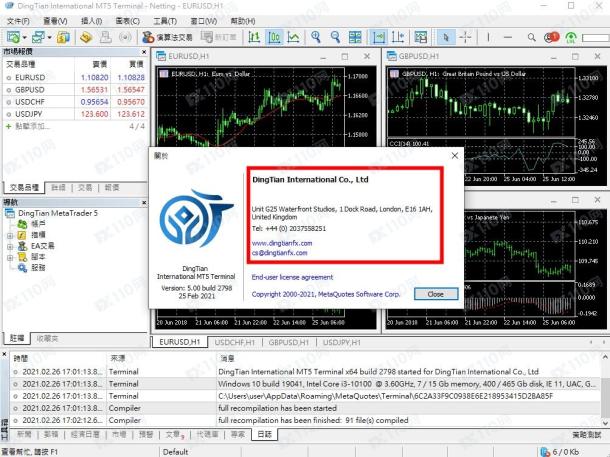Select the crosshair tool

pos(465,37)
